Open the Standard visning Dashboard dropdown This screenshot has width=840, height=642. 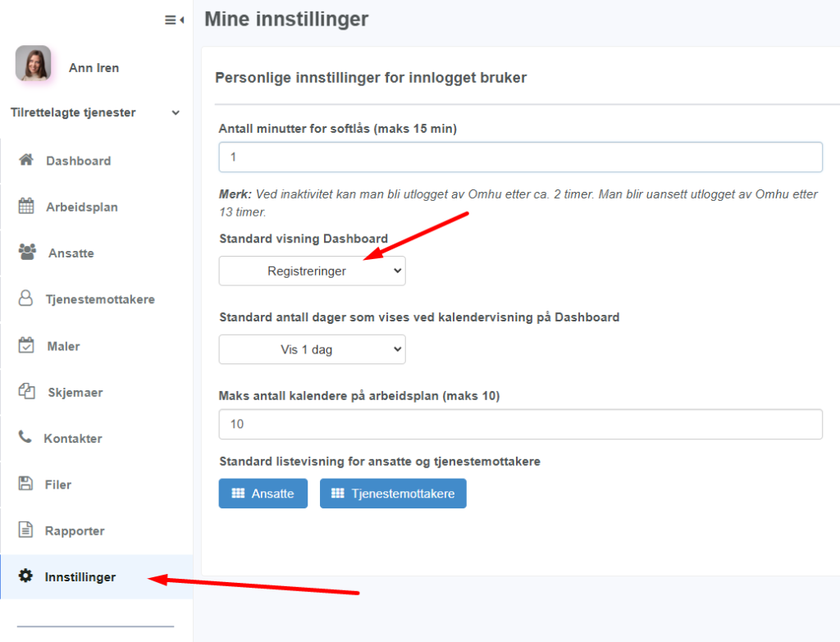[x=312, y=271]
